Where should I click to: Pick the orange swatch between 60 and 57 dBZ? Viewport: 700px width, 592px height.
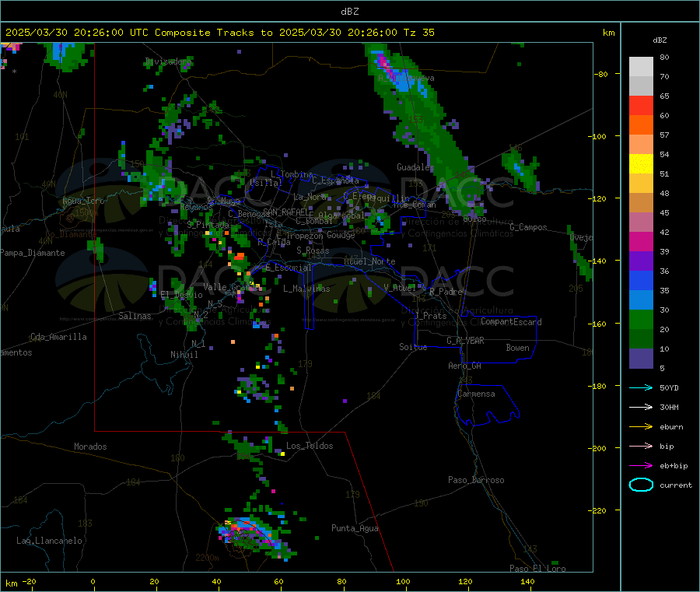[x=641, y=125]
